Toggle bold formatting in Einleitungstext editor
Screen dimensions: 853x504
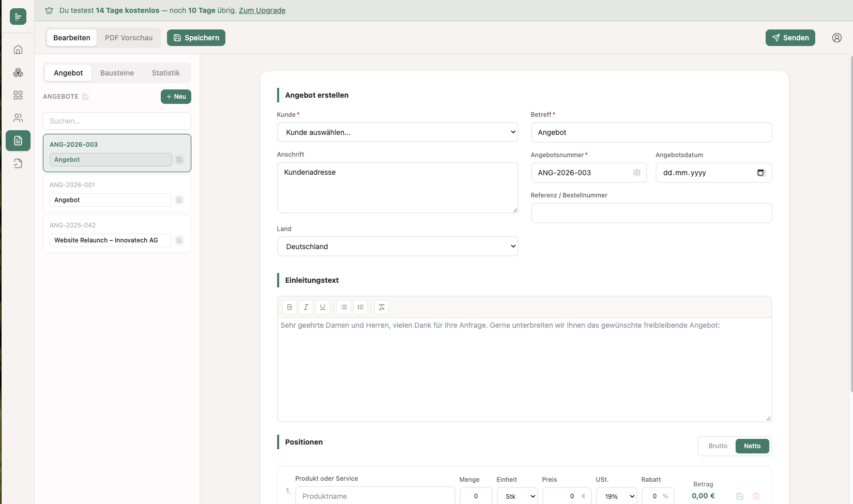[290, 307]
